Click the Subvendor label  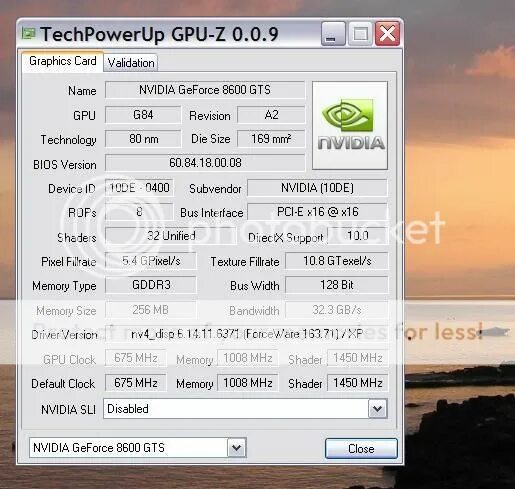tap(215, 189)
